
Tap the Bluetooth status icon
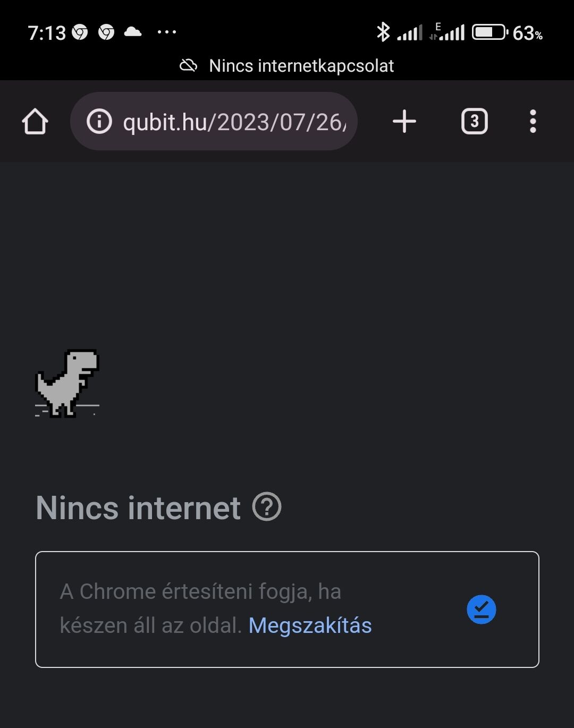383,32
